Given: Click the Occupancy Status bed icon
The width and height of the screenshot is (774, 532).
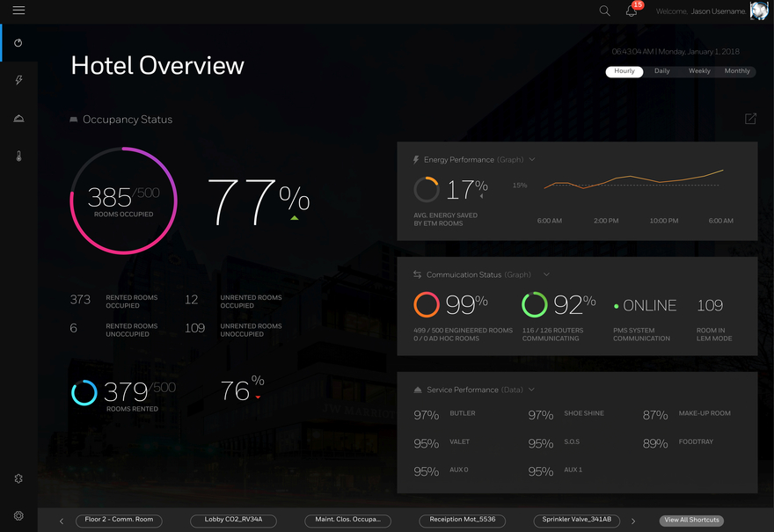Looking at the screenshot, I should coord(74,120).
